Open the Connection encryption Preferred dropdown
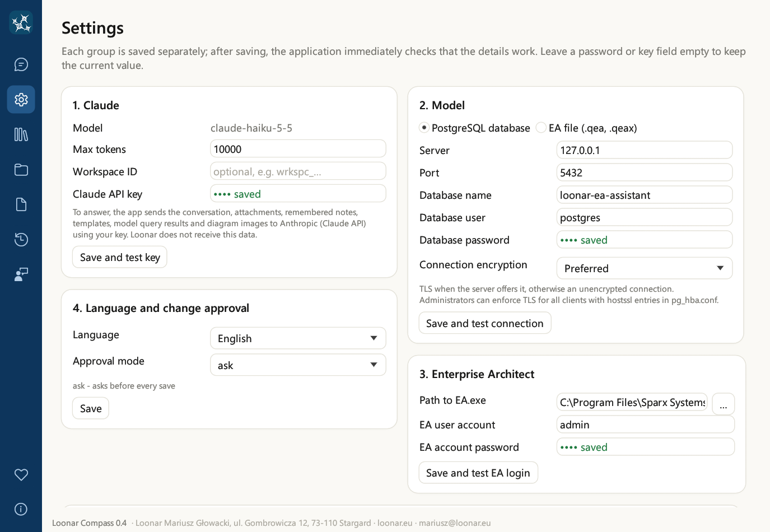The image size is (770, 532). 644,268
